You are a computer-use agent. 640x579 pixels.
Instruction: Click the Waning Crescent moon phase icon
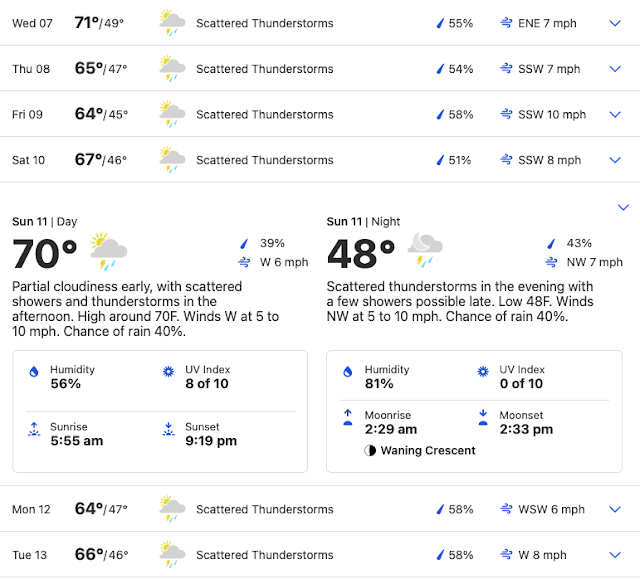(370, 450)
